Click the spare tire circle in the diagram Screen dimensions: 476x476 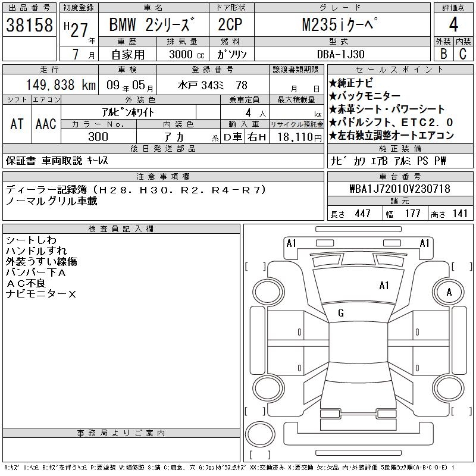260,434
